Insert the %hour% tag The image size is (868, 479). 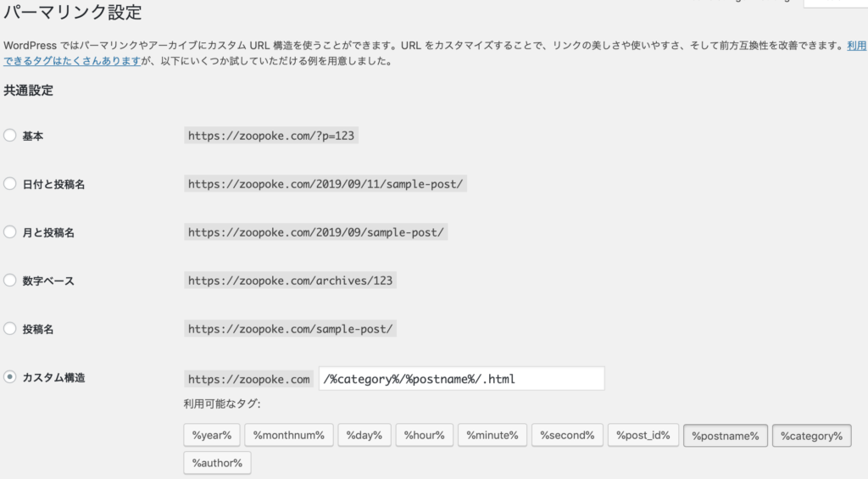tap(424, 435)
